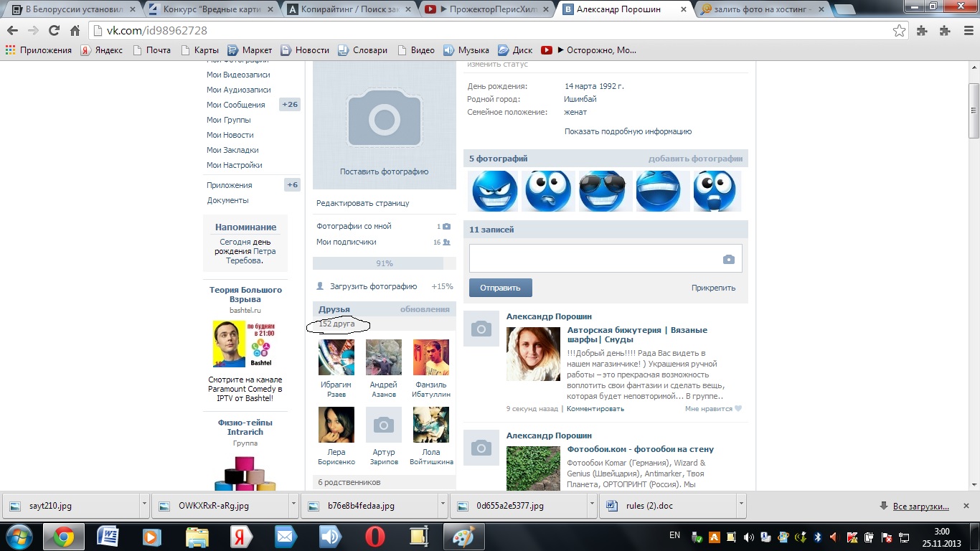Open Ибрагим Рзаев friend avatar
The image size is (980, 551).
[x=336, y=357]
